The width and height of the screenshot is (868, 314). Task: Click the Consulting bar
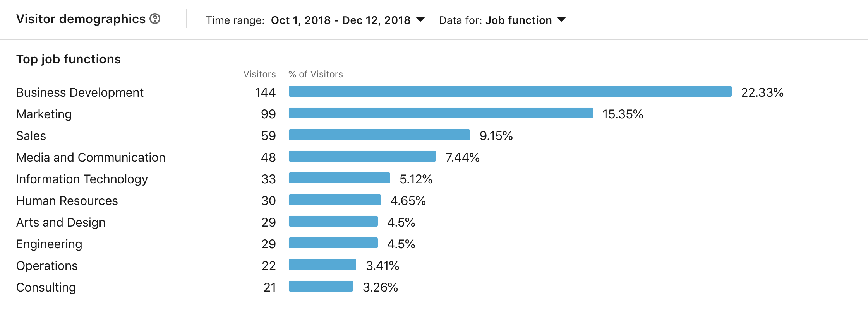point(321,286)
